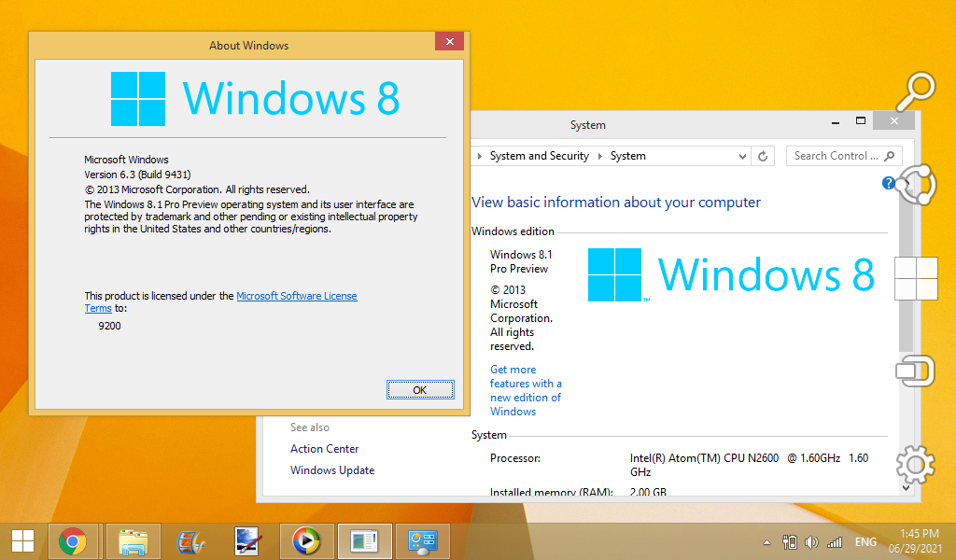Click the search magnifier in System window
This screenshot has height=560, width=956.
click(890, 156)
